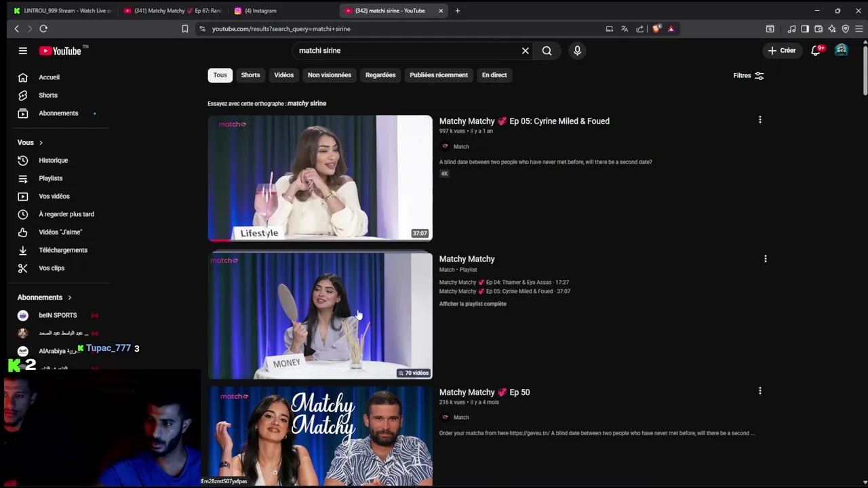Go back in browser history

17,29
